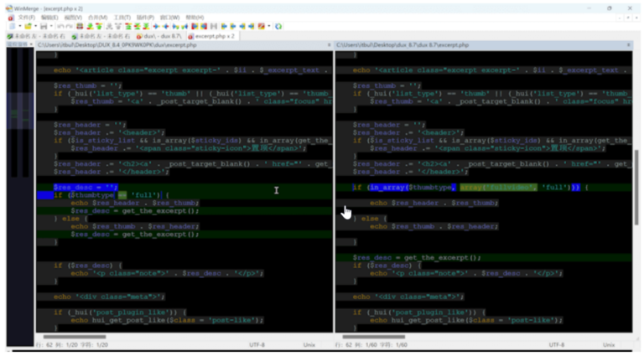The image size is (644, 356).
Task: Click the New document toolbar icon
Action: point(12,26)
